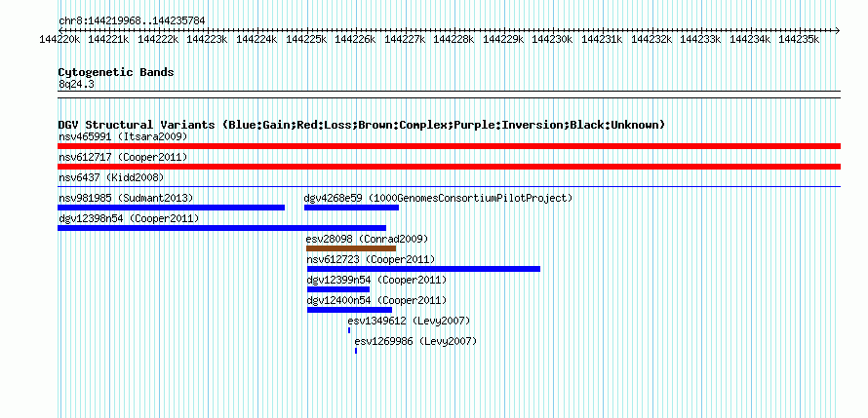Click the chr8:144219968..144235784 coordinate text
The image size is (868, 418).
[132, 21]
